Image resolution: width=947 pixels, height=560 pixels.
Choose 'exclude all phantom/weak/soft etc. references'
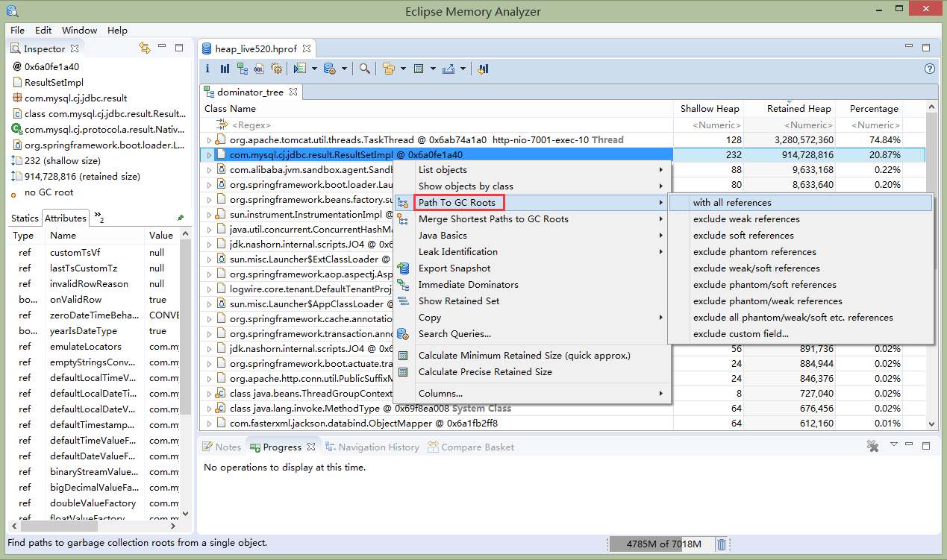801,318
